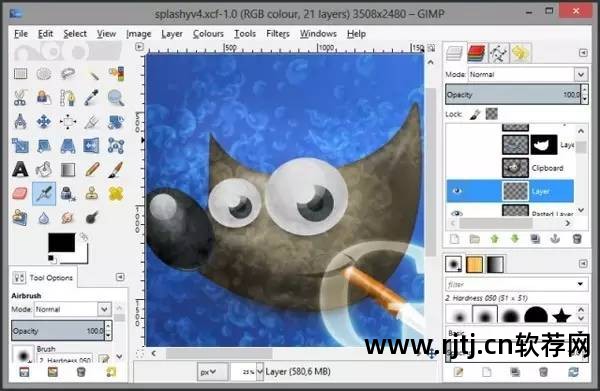Choose the Move tool
Image resolution: width=600 pixels, height=391 pixels.
coord(44,122)
